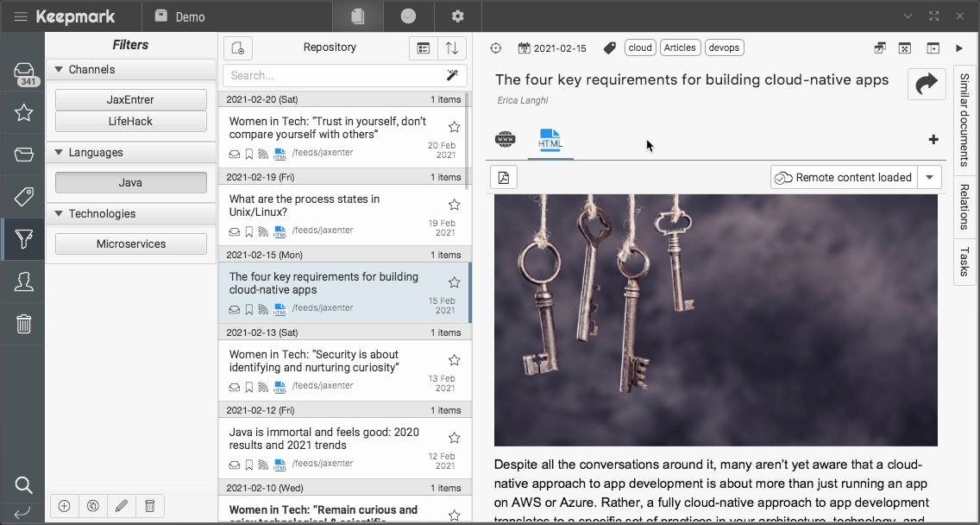The height and width of the screenshot is (525, 980).
Task: Open the Tags view in left sidebar
Action: 24,197
